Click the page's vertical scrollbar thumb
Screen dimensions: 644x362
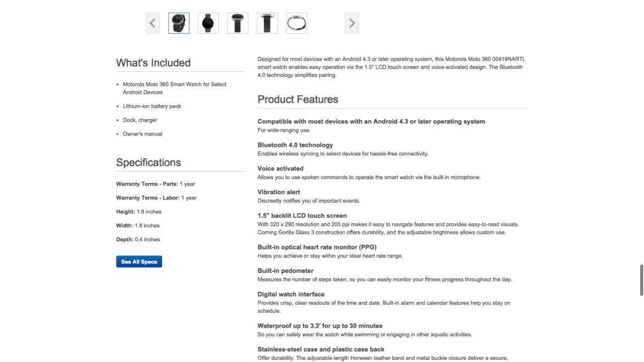[641, 279]
